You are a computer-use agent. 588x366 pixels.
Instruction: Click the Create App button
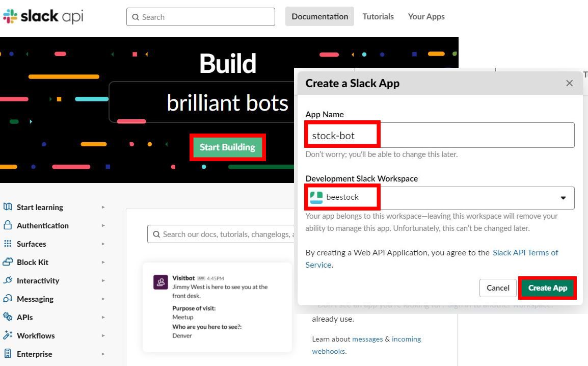(x=548, y=287)
